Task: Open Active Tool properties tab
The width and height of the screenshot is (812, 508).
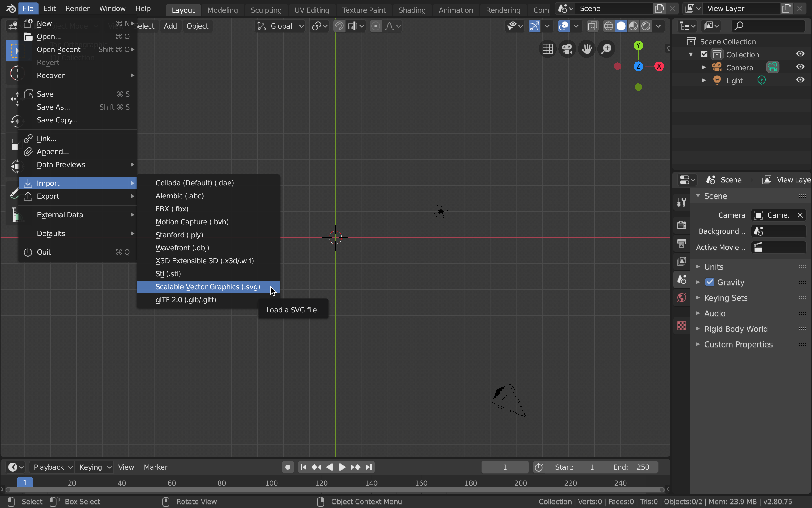Action: [681, 202]
